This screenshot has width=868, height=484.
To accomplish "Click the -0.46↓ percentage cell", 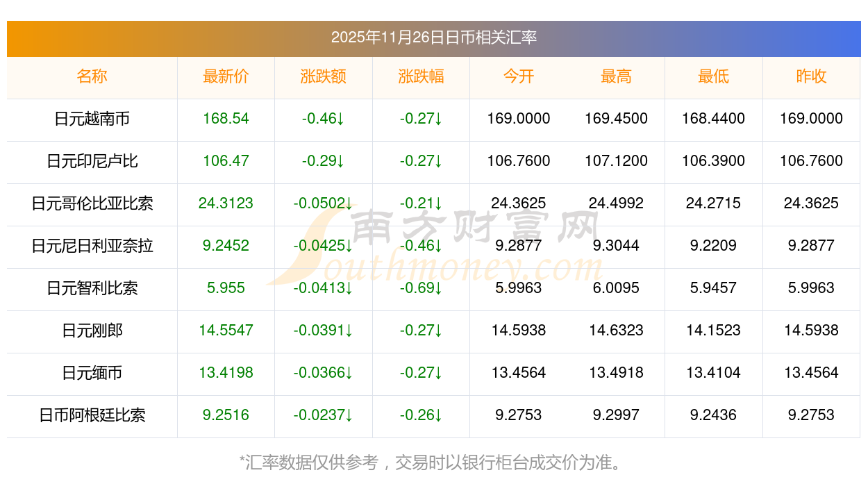I will pyautogui.click(x=421, y=246).
